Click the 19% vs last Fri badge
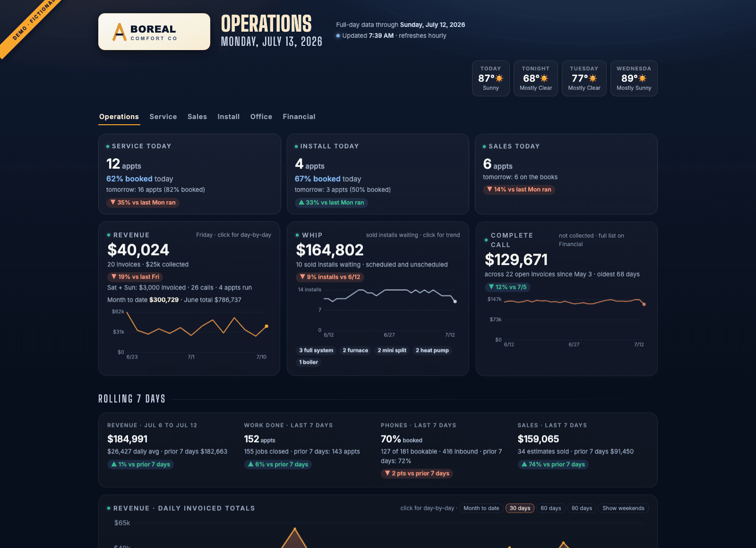Viewport: 756px width, 548px height. pyautogui.click(x=135, y=277)
